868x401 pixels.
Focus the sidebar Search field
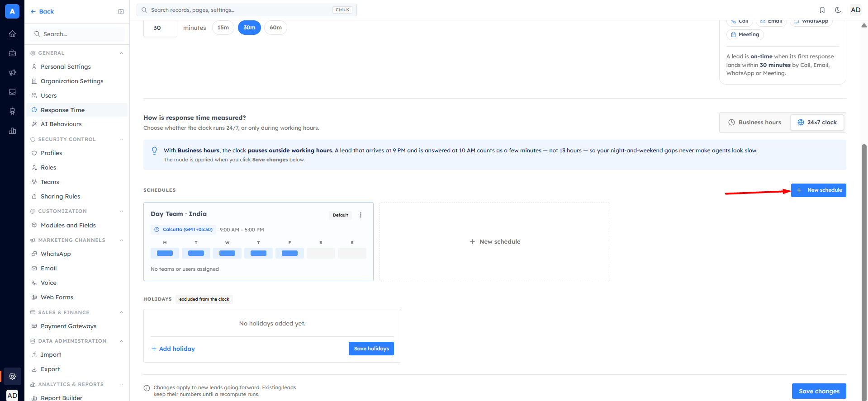pyautogui.click(x=77, y=34)
